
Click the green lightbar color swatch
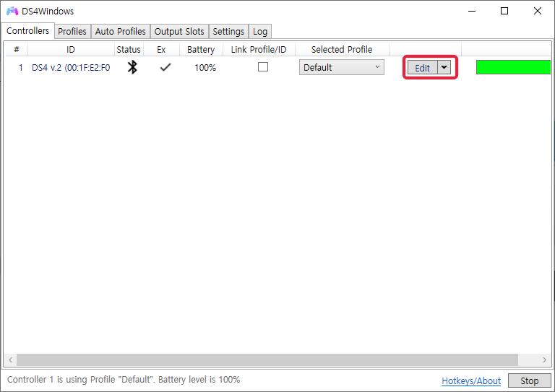point(513,67)
